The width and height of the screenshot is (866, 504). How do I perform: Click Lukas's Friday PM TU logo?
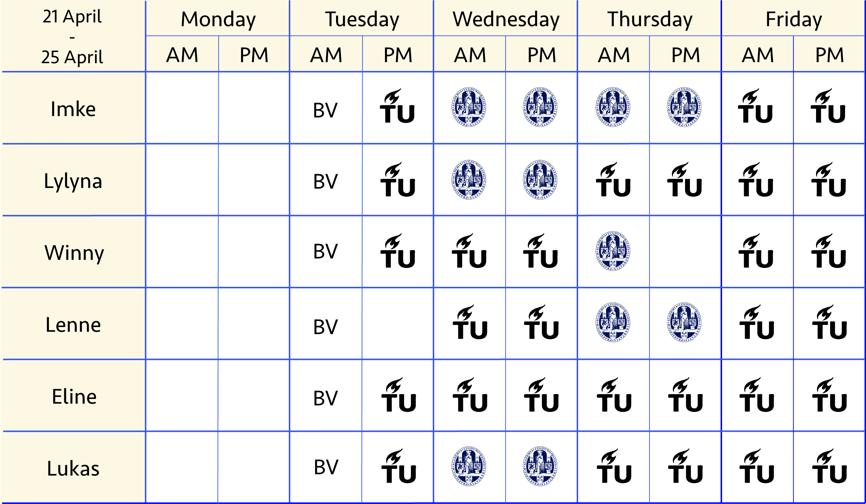coord(830,466)
